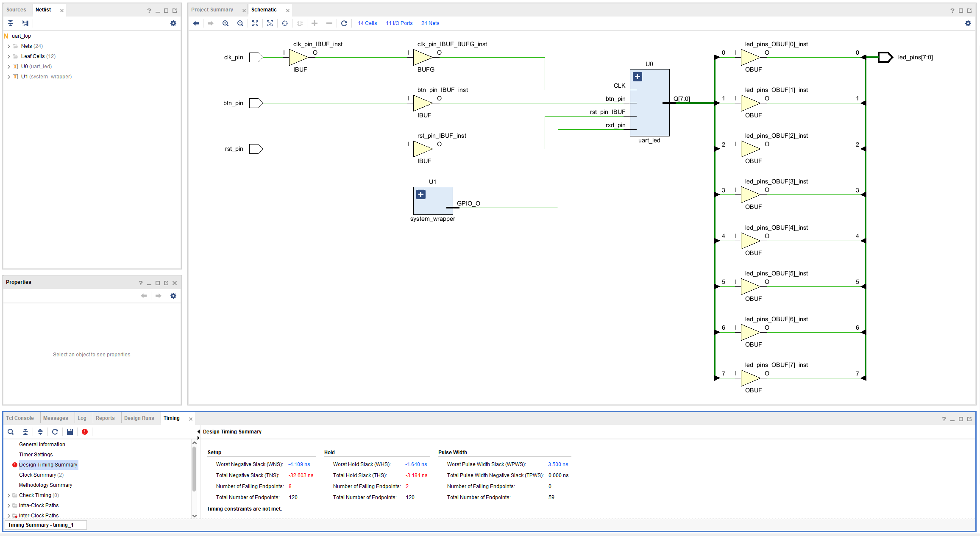This screenshot has width=980, height=536.
Task: Expand the Leaf Cells (12) node
Action: [9, 56]
